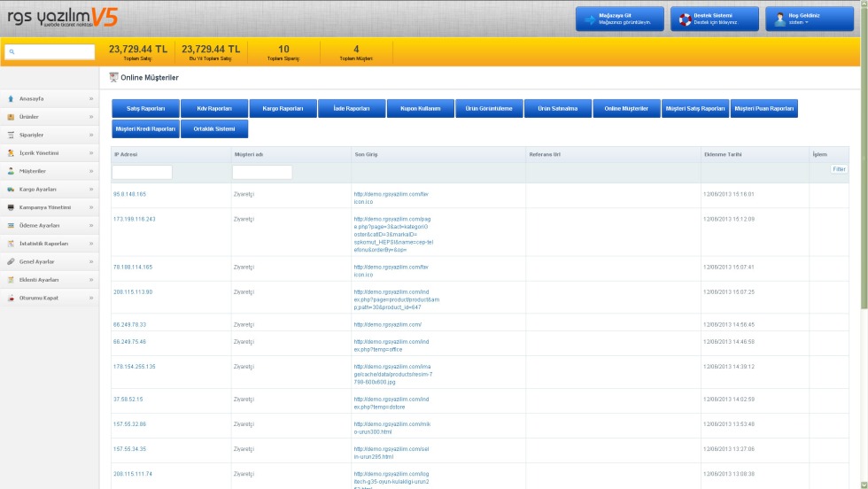This screenshot has height=489, width=868.
Task: Click the arrow icon in Mağazaya Git
Action: 588,19
